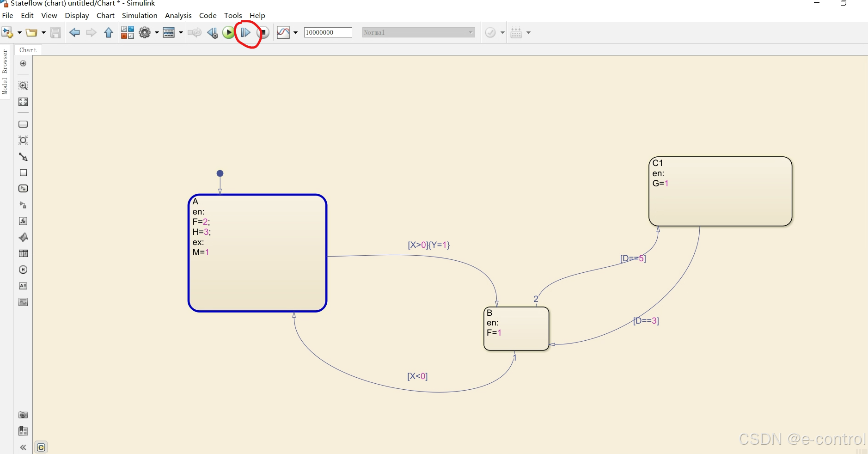The width and height of the screenshot is (868, 454).
Task: Toggle the Symbols pane with the C button
Action: coord(41,447)
